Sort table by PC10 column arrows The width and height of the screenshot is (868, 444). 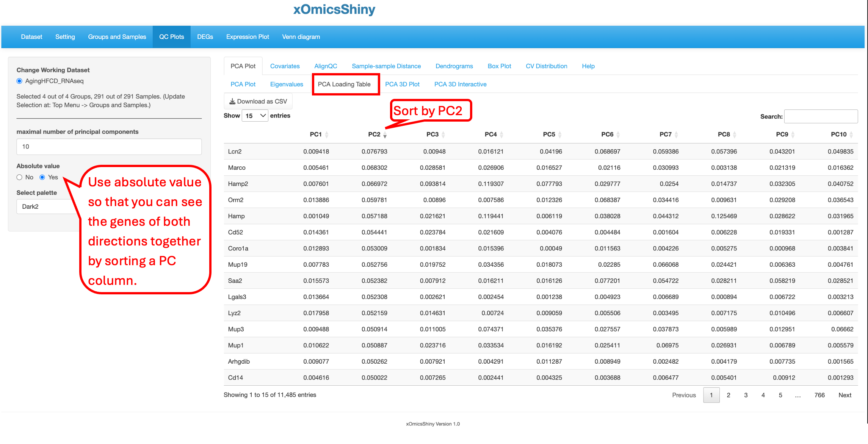(851, 134)
